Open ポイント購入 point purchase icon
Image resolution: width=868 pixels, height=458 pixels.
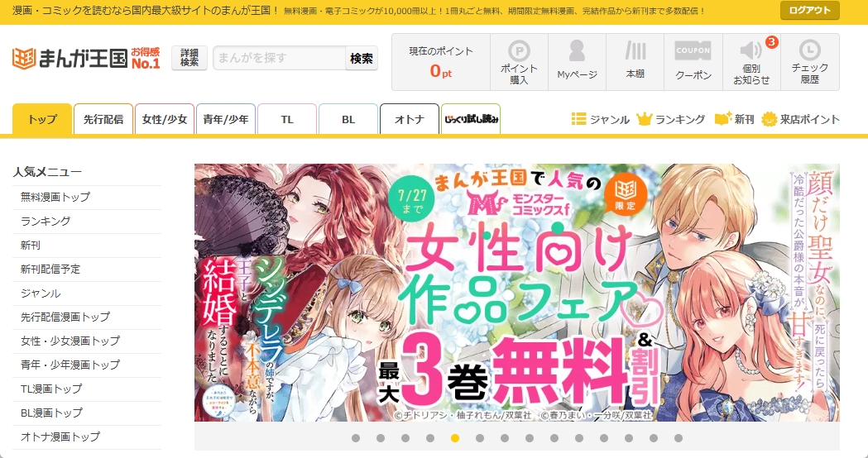tap(519, 62)
